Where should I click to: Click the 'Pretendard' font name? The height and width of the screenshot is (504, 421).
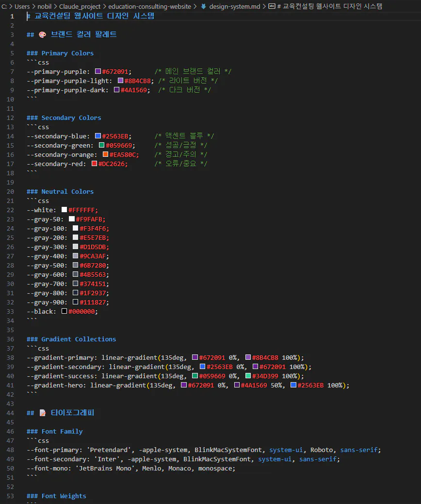pos(109,450)
